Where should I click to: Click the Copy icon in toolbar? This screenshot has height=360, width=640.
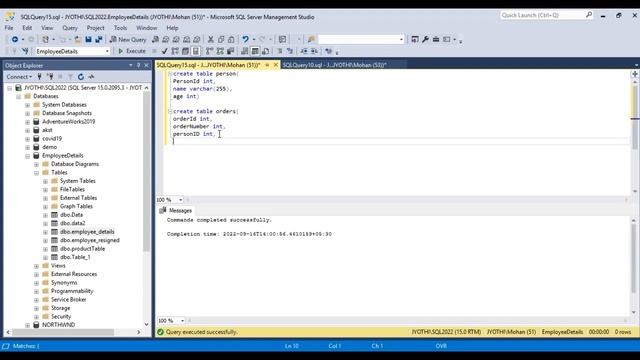click(x=221, y=39)
